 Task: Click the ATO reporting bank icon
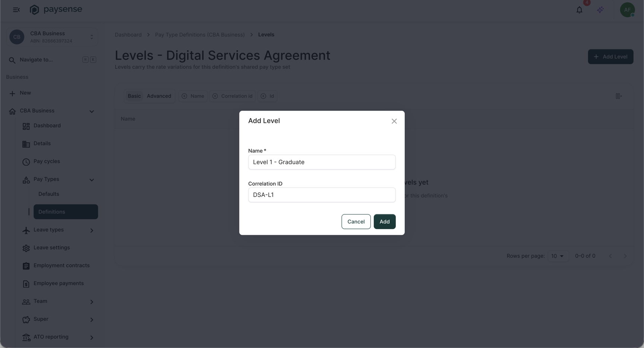[x=26, y=338]
